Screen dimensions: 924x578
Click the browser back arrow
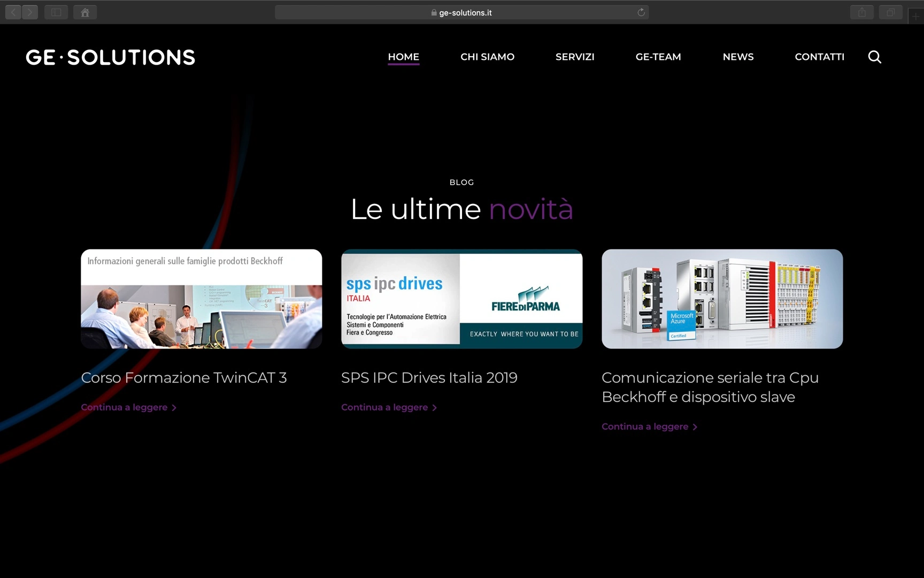[13, 12]
